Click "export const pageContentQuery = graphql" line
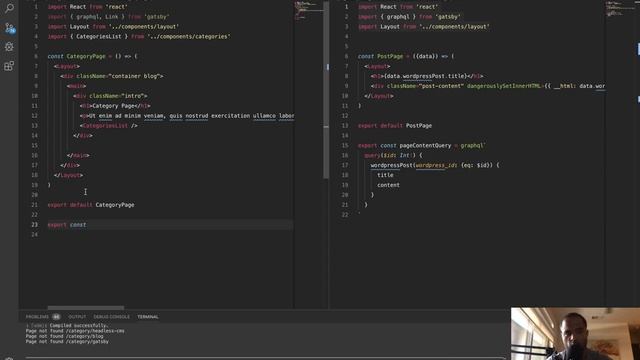 tap(422, 146)
